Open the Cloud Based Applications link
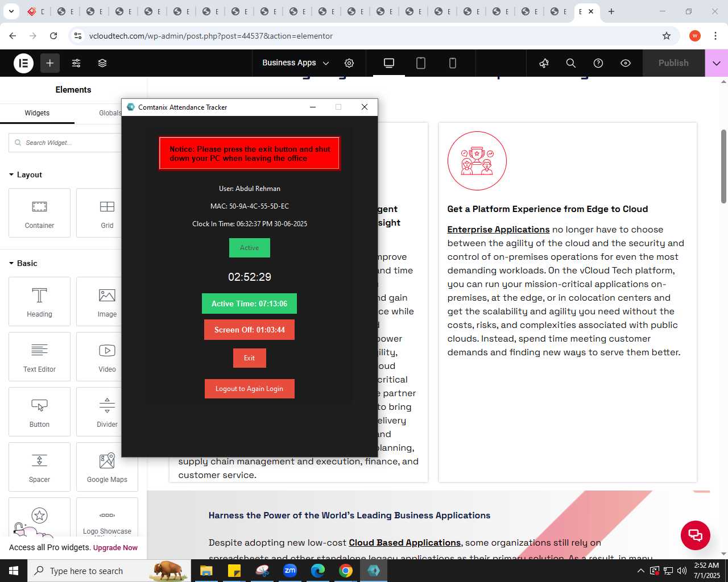The height and width of the screenshot is (582, 728). tap(404, 543)
